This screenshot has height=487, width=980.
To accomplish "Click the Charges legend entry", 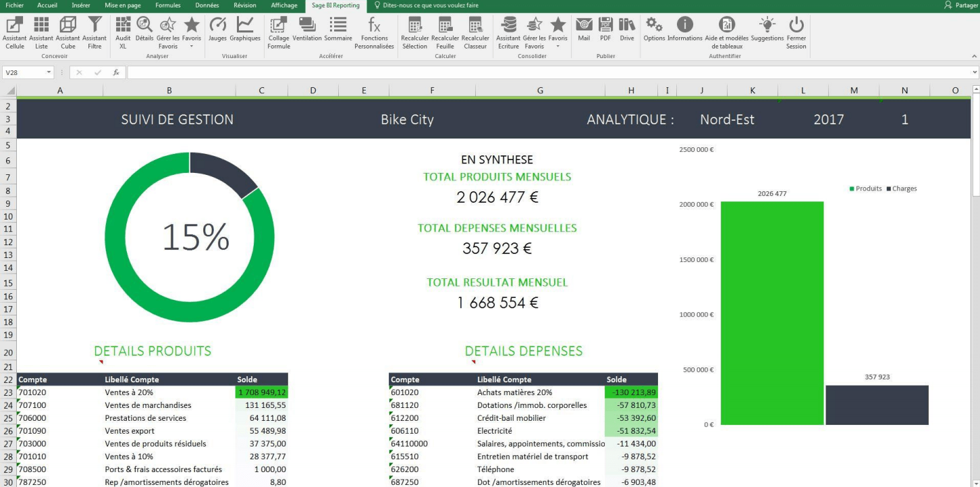I will click(x=901, y=188).
